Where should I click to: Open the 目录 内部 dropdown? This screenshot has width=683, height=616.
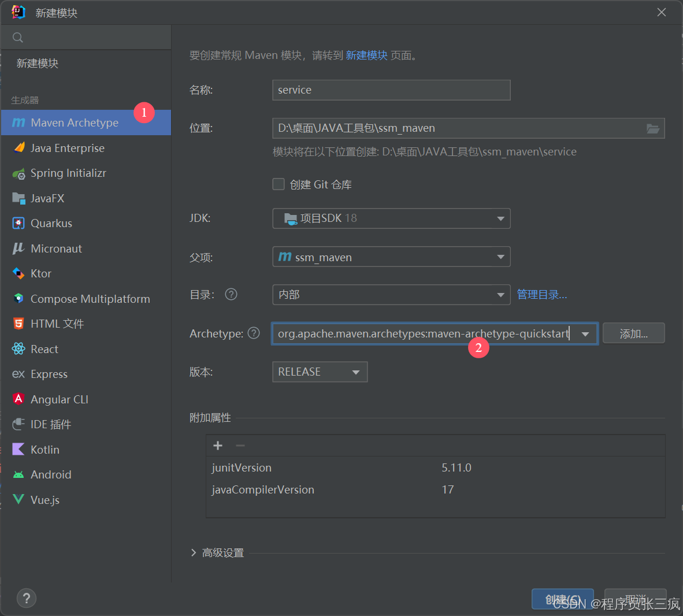[391, 295]
